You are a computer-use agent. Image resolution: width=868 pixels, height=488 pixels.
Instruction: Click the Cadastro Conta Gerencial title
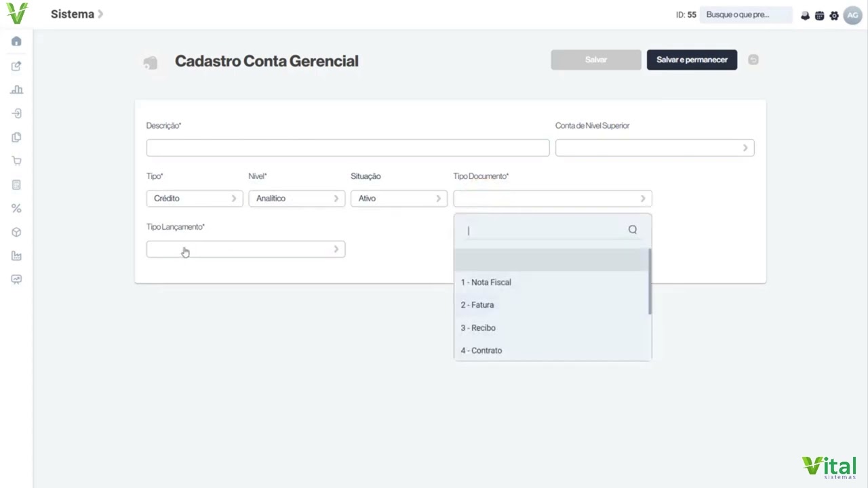click(267, 61)
